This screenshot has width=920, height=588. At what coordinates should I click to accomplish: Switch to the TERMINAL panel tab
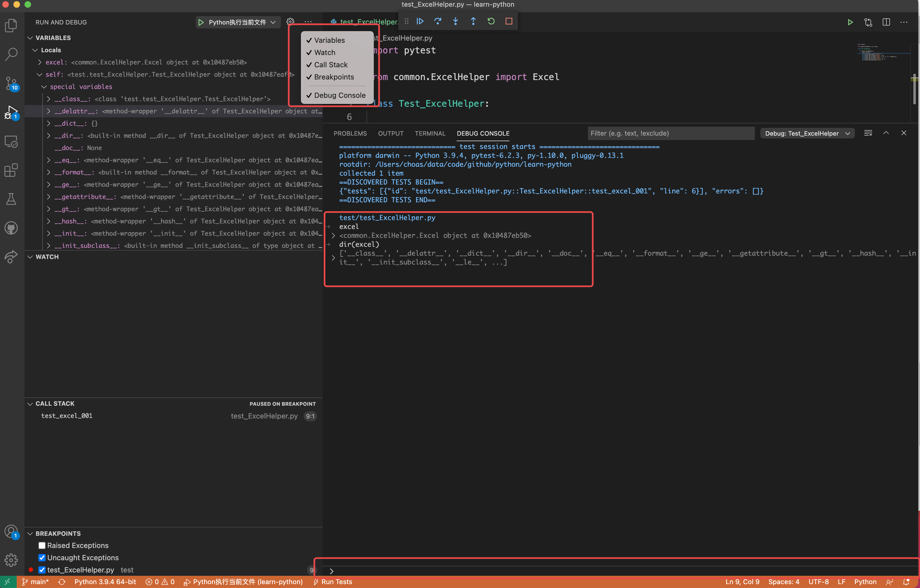[430, 133]
